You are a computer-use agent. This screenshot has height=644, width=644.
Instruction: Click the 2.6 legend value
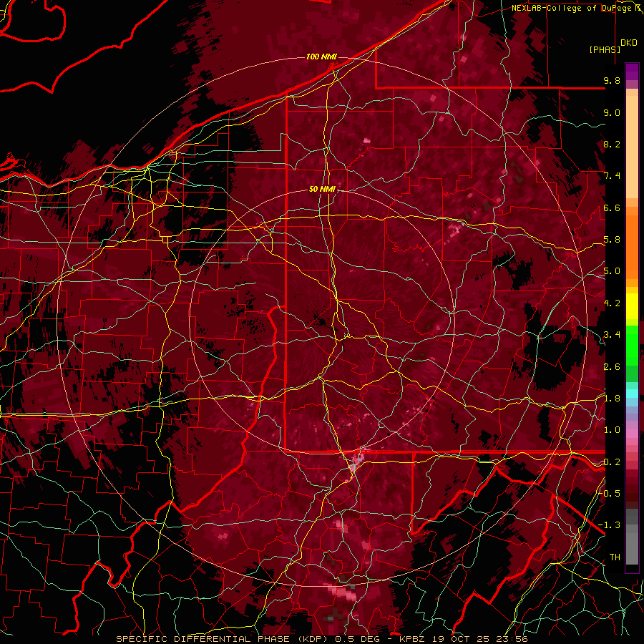pos(612,366)
